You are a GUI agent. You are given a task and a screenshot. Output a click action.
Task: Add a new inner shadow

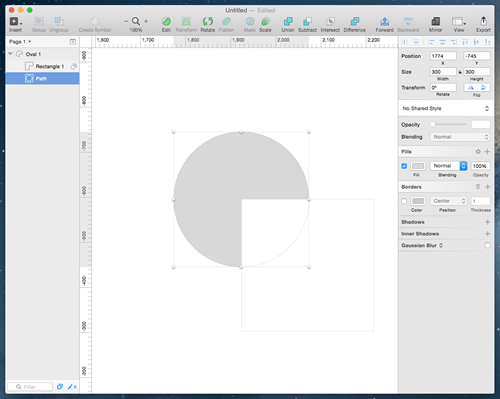pos(487,234)
